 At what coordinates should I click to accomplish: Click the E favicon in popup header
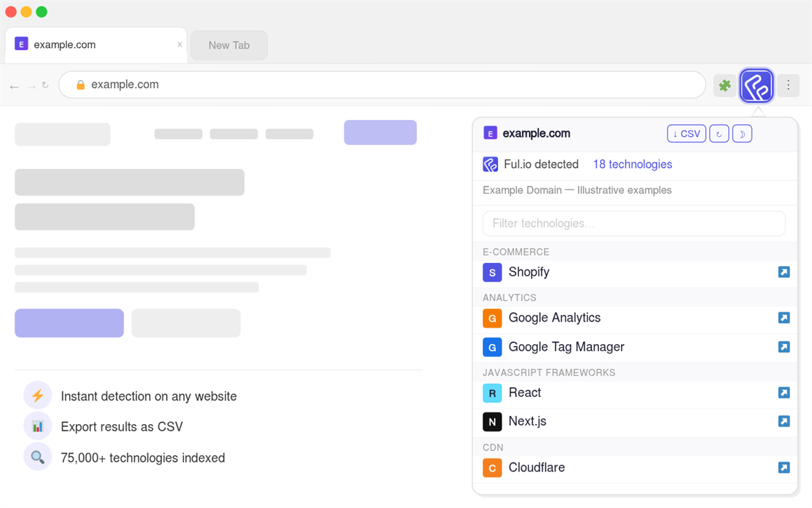coord(490,133)
